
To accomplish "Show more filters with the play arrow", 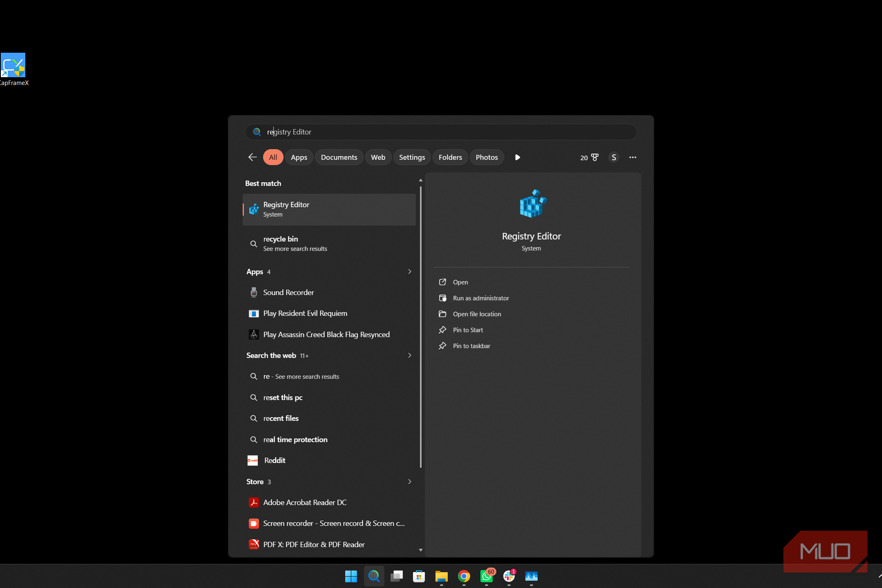I will tap(518, 157).
